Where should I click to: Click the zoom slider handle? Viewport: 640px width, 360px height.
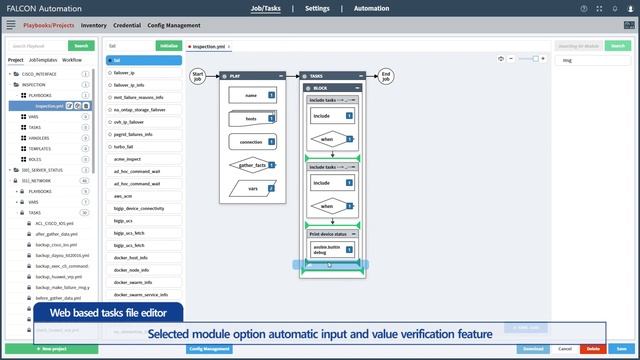(536, 59)
